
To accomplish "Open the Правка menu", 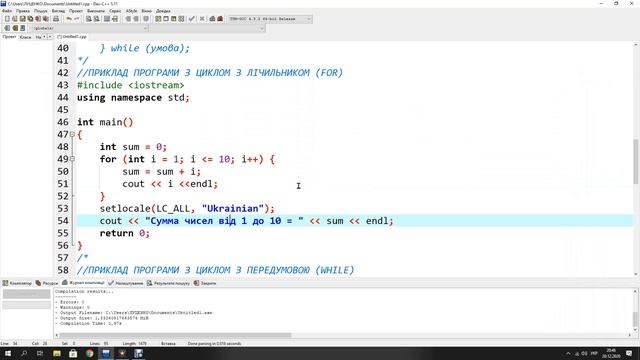I will click(x=23, y=11).
